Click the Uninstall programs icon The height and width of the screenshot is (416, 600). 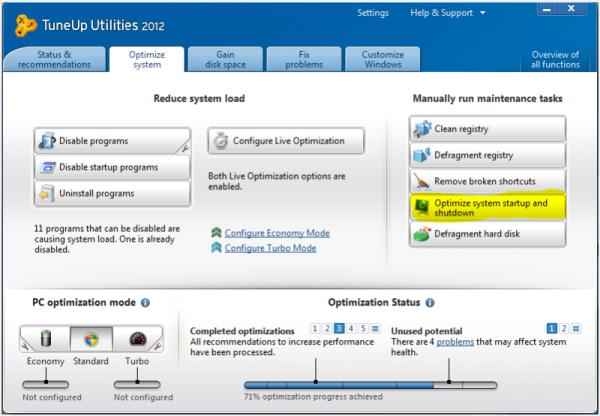[x=47, y=193]
